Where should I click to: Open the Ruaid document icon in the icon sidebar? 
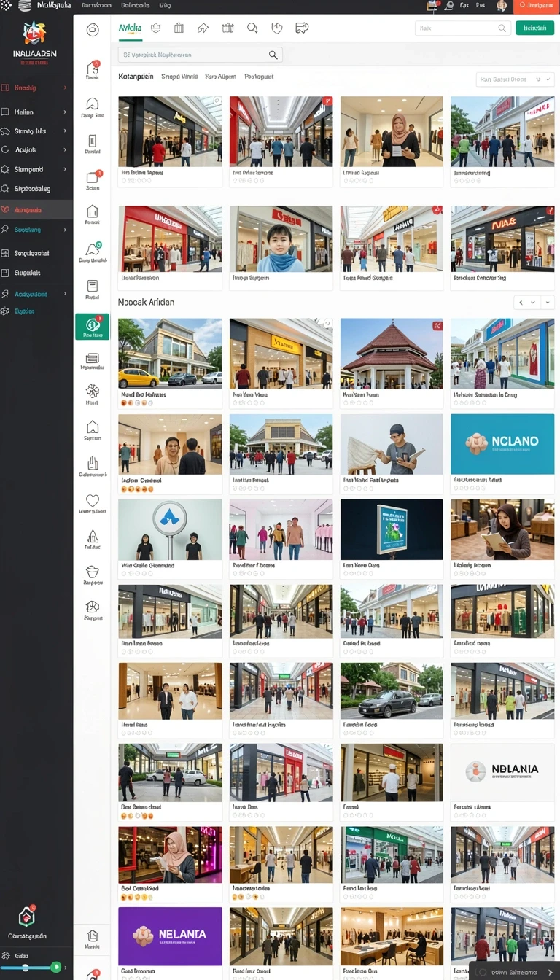pos(93,286)
